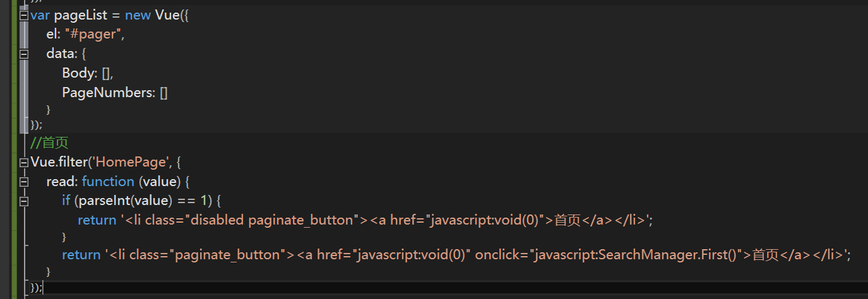Screen dimensions: 868x299
Task: Click the //首页 comment line
Action: click(49, 143)
